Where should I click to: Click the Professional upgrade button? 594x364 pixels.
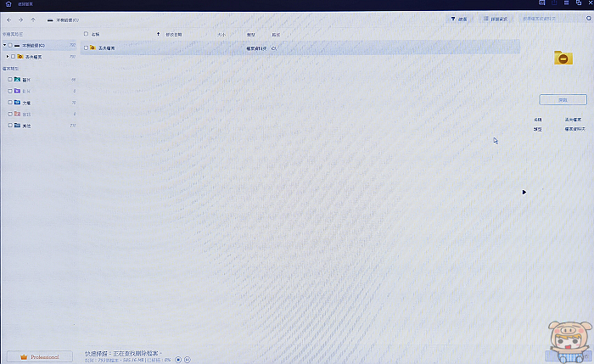click(39, 356)
